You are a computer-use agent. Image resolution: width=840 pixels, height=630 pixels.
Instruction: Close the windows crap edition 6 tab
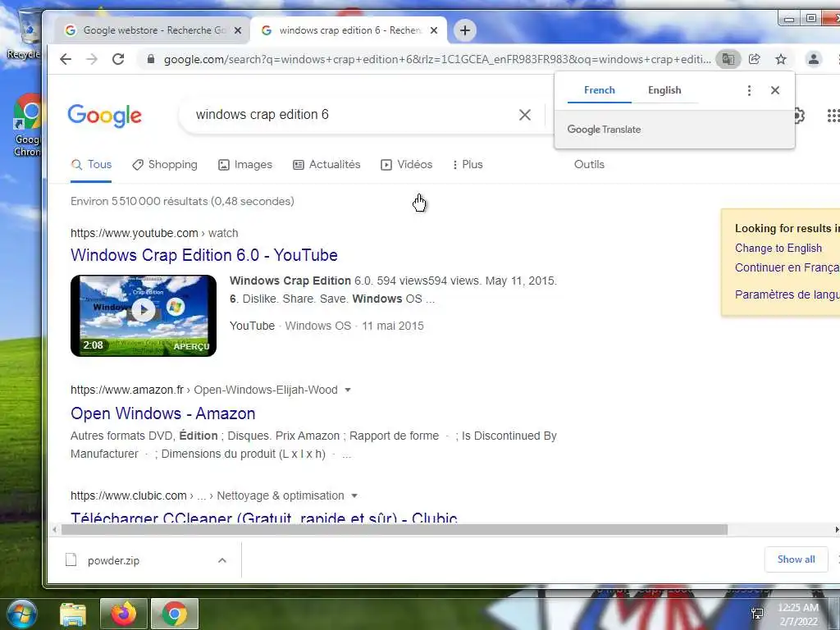(434, 30)
